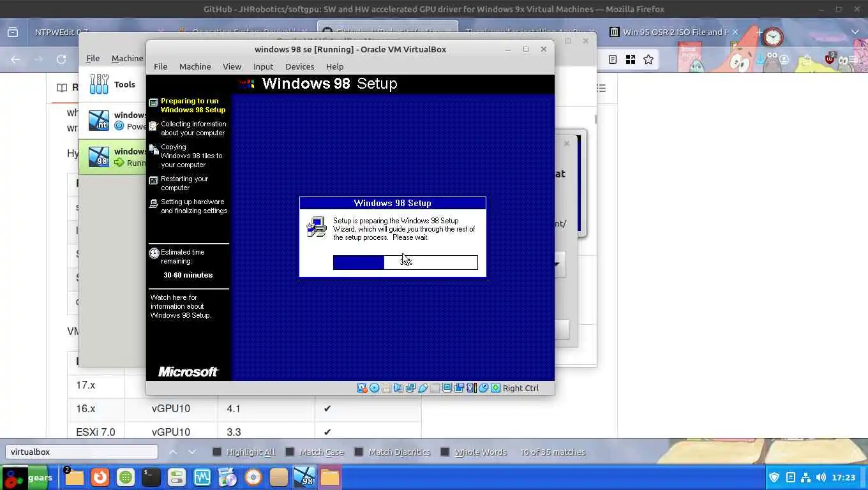Screen dimensions: 868x490
Task: Click Firefox back arrow button
Action: 15,59
